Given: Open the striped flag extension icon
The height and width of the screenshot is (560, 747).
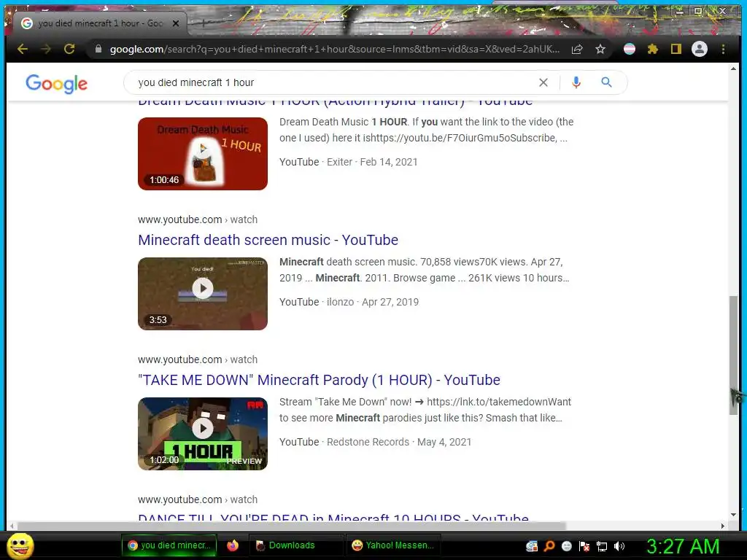Looking at the screenshot, I should pyautogui.click(x=630, y=49).
